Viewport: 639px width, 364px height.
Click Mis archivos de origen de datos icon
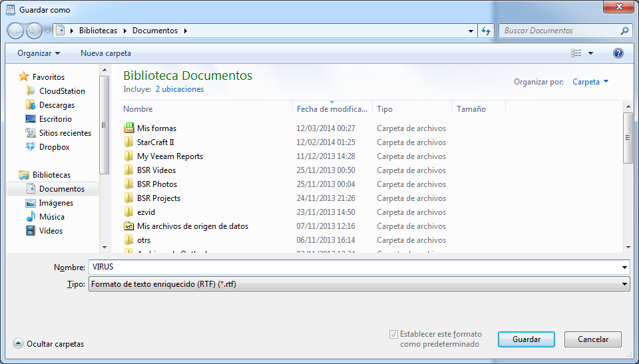point(128,226)
